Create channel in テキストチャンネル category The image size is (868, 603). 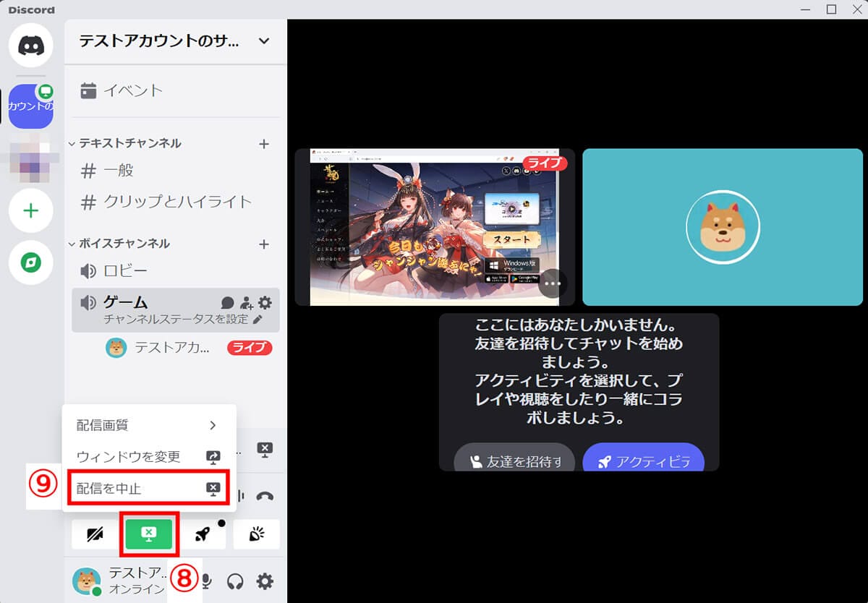coord(264,144)
